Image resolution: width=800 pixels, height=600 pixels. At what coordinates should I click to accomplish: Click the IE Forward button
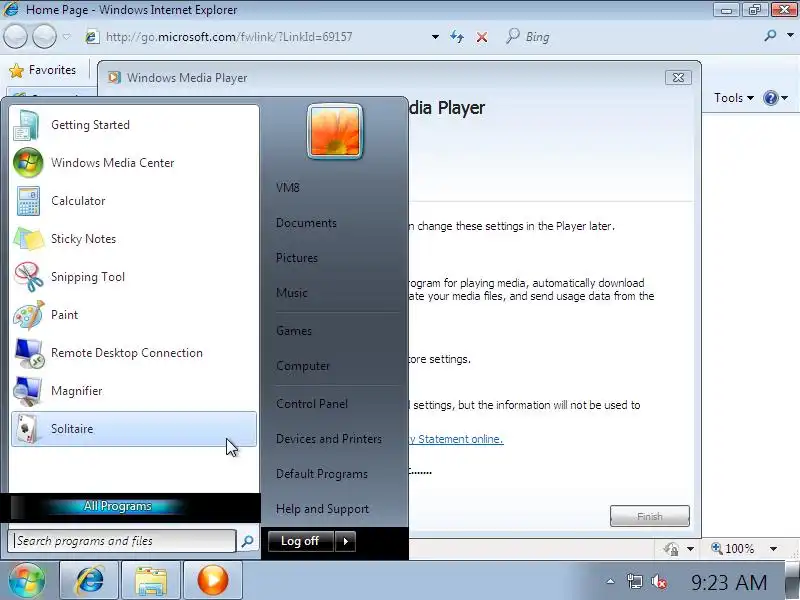click(44, 36)
